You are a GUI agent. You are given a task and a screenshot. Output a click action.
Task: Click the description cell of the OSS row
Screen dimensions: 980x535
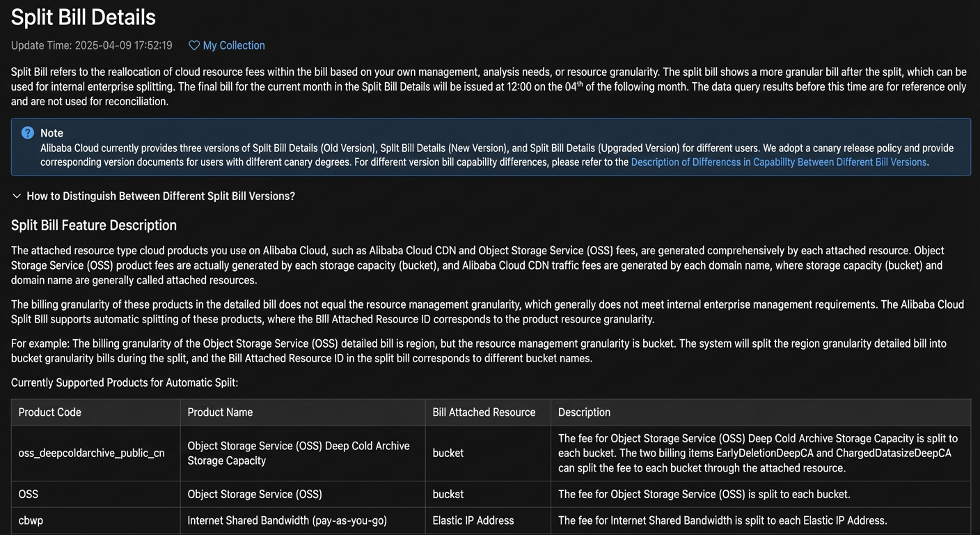pos(761,495)
